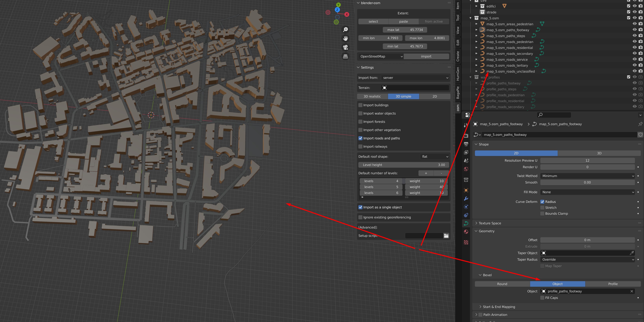Select the Material Properties sphere icon
Viewport: 644px width, 322px height.
click(x=466, y=232)
